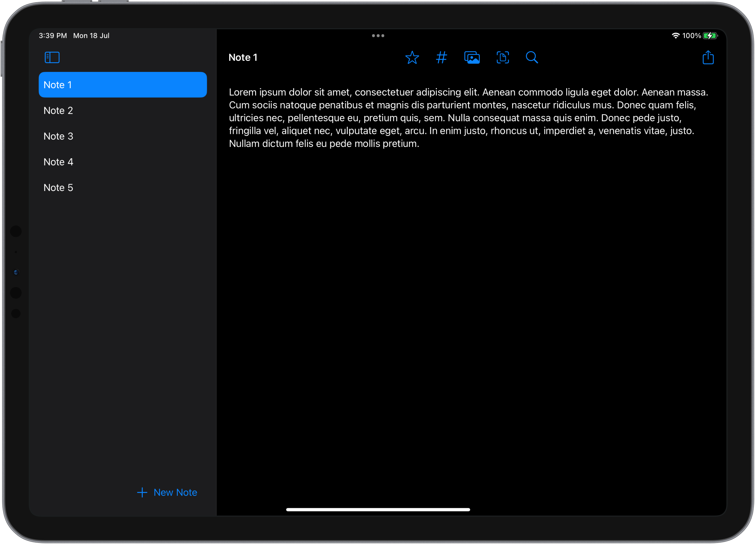
Task: Click the home indicator bar
Action: tap(378, 509)
